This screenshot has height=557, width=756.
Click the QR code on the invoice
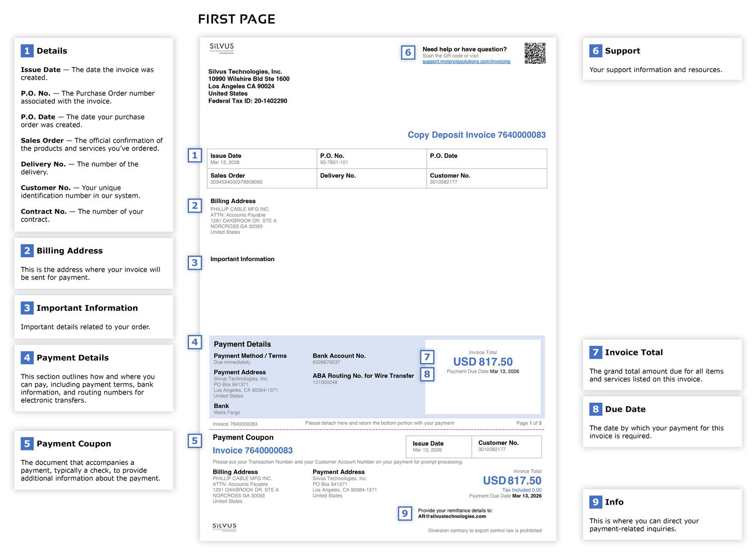click(535, 53)
